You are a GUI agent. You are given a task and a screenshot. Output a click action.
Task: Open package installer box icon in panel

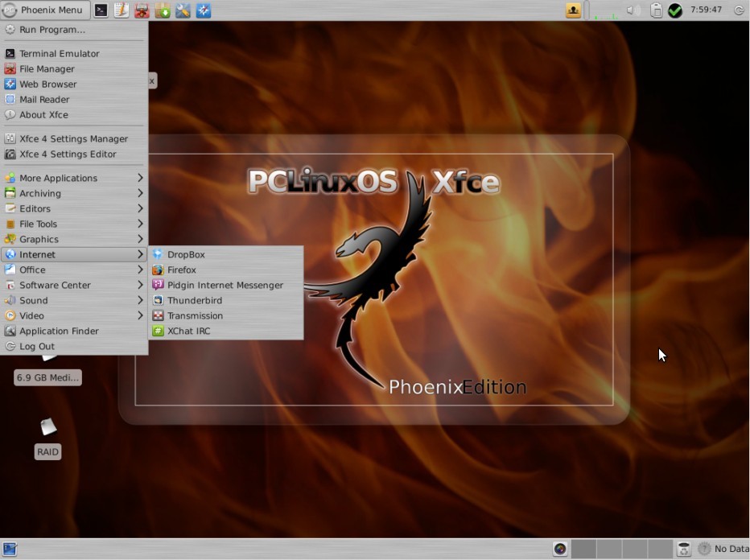162,10
